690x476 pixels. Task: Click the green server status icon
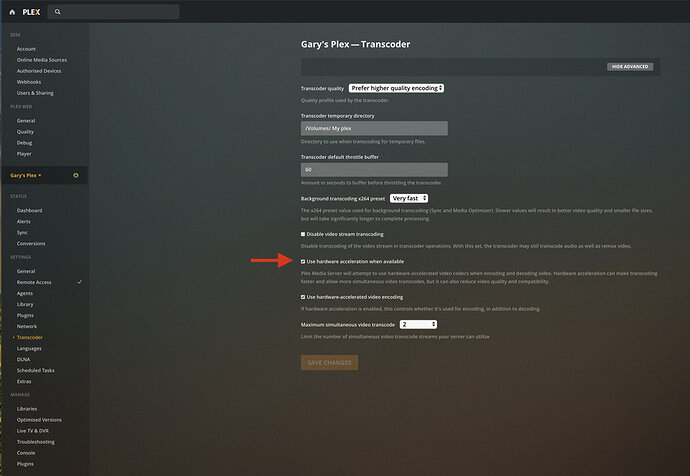pyautogui.click(x=76, y=175)
